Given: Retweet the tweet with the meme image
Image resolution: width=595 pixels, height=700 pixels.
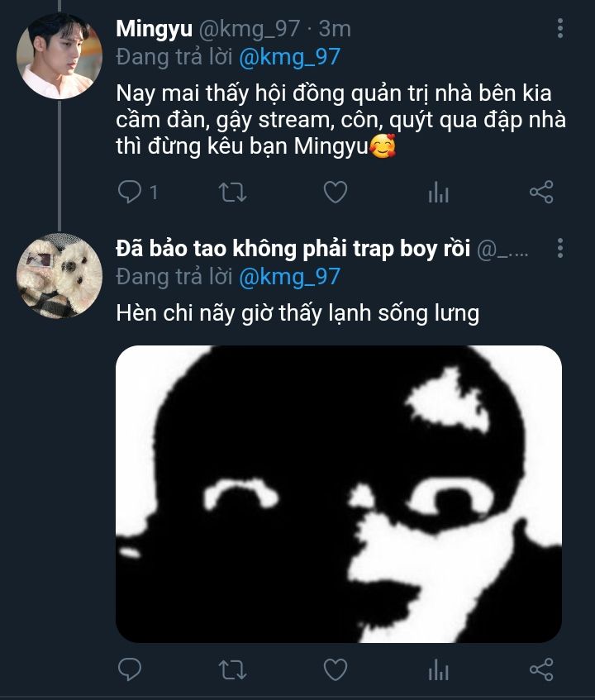Looking at the screenshot, I should [x=231, y=669].
